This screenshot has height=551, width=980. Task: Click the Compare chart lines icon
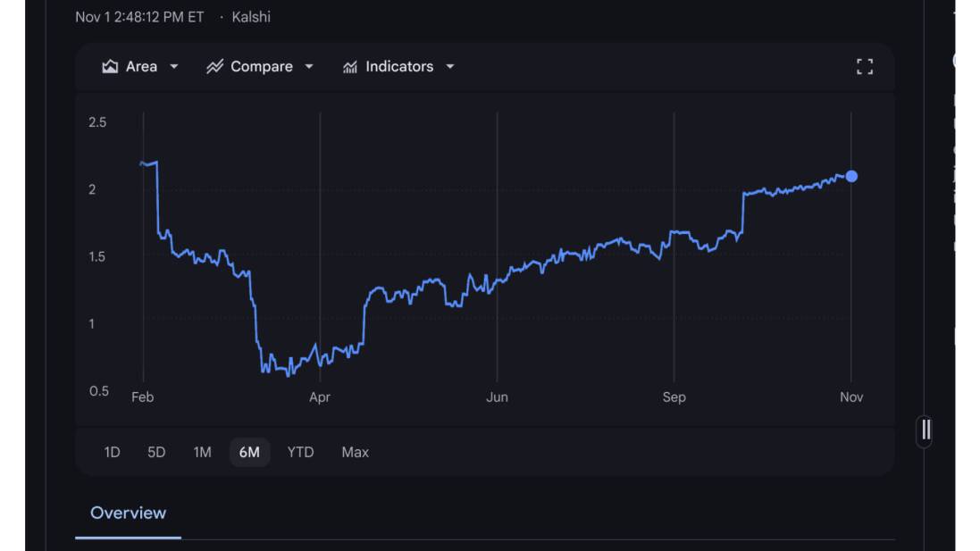[x=214, y=67]
